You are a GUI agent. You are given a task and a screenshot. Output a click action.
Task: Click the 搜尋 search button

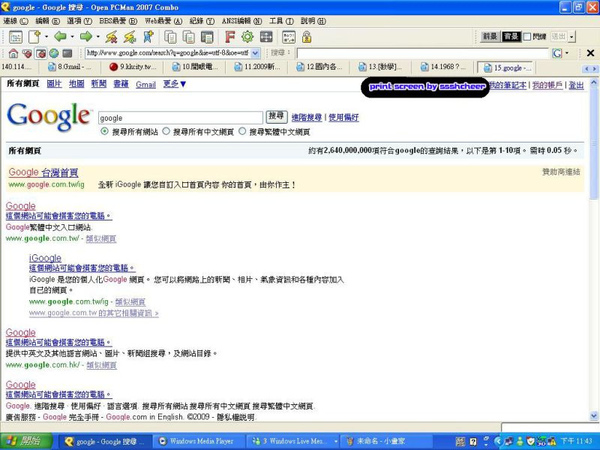[x=276, y=116]
